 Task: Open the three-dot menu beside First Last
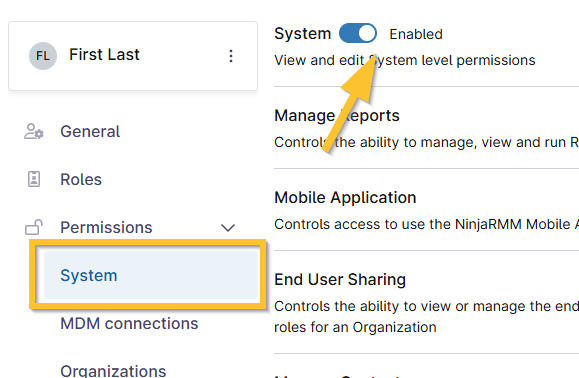(x=231, y=56)
